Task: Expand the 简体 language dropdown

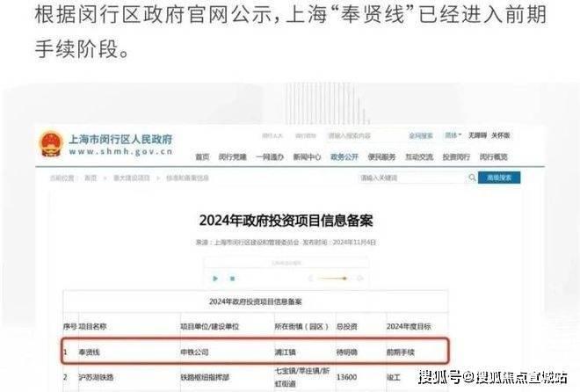Action: [453, 136]
